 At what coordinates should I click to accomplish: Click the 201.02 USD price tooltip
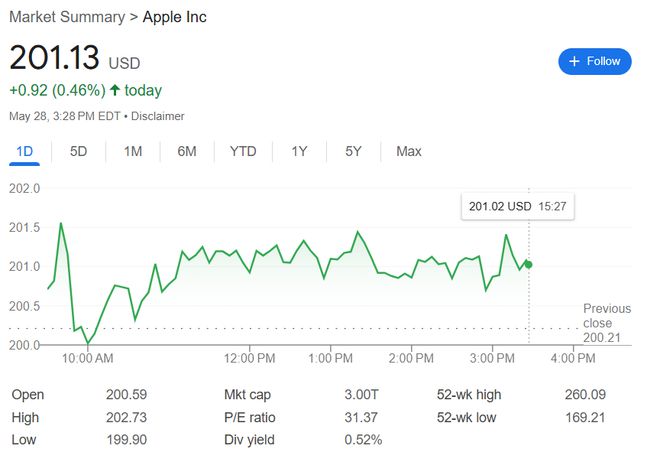518,207
